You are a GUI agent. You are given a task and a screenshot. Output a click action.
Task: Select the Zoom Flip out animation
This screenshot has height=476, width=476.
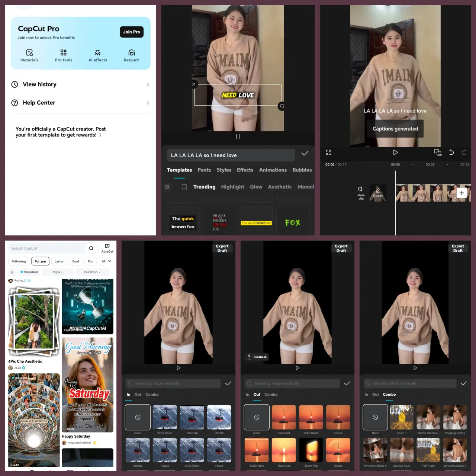311,453
